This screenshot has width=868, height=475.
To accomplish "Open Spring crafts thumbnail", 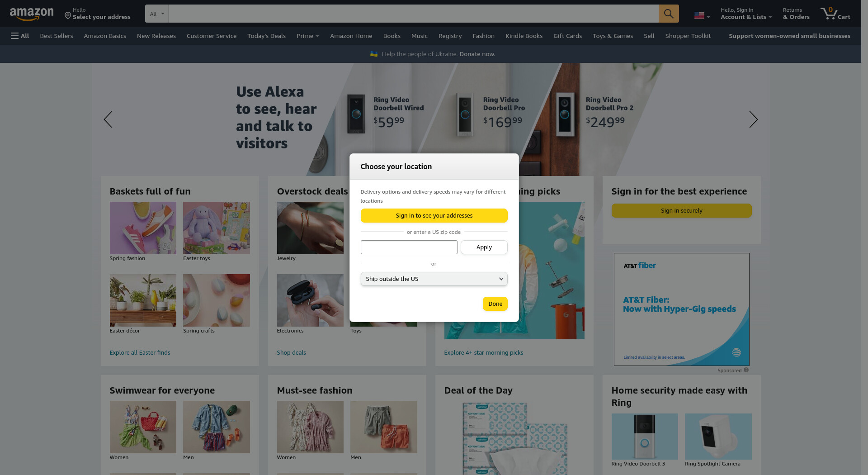I will [x=217, y=300].
